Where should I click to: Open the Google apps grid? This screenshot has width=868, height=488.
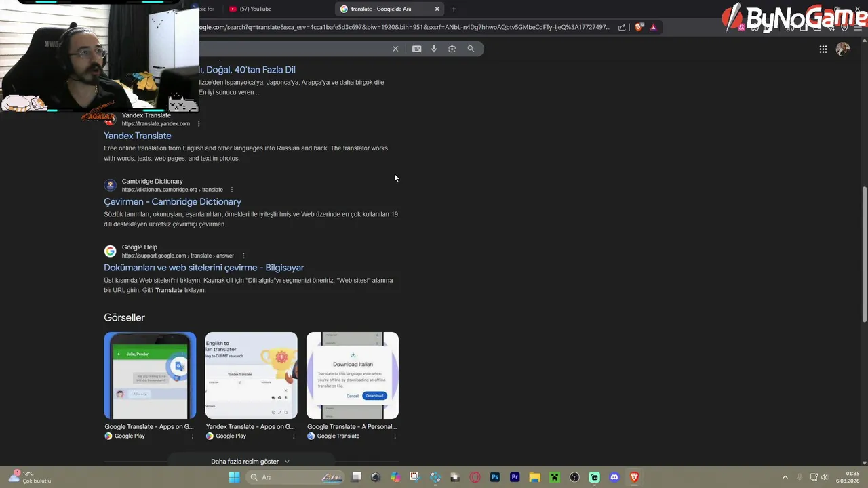823,49
